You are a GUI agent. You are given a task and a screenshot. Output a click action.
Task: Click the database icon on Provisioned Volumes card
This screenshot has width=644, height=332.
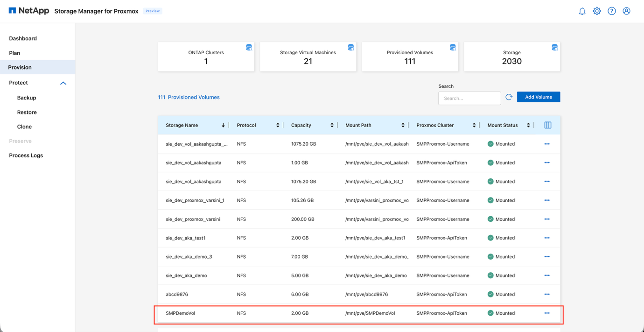tap(452, 47)
